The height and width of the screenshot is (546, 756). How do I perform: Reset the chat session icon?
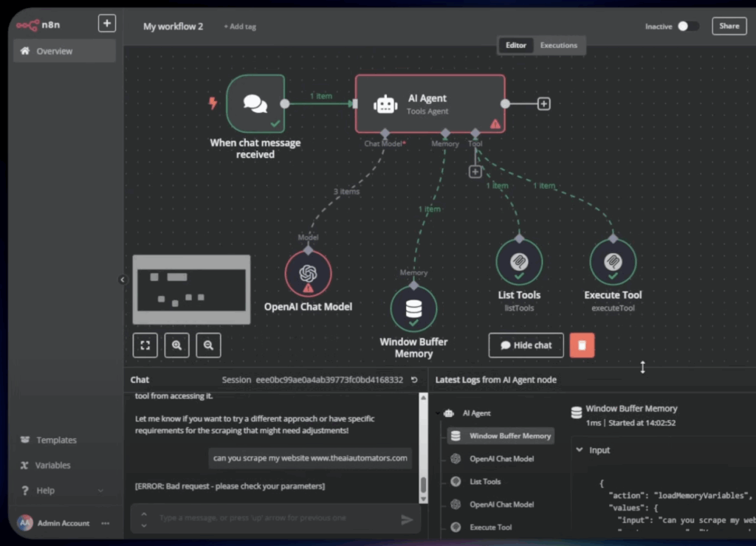[414, 380]
